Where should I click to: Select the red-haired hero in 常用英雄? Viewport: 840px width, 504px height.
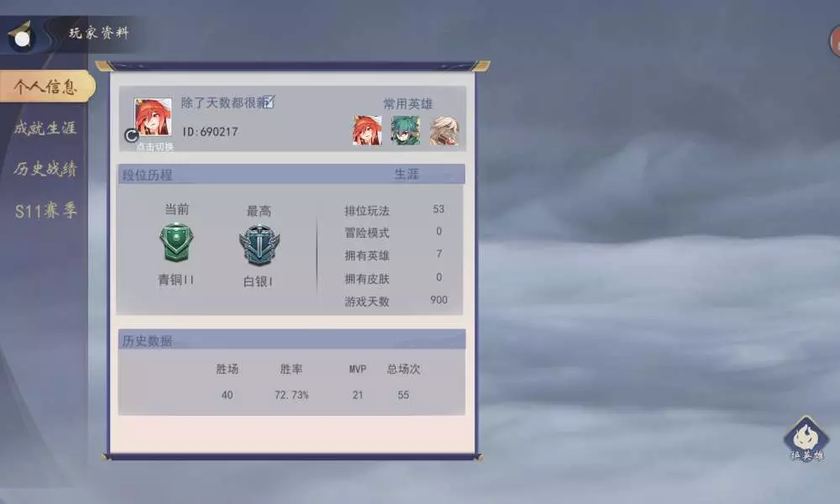click(368, 130)
